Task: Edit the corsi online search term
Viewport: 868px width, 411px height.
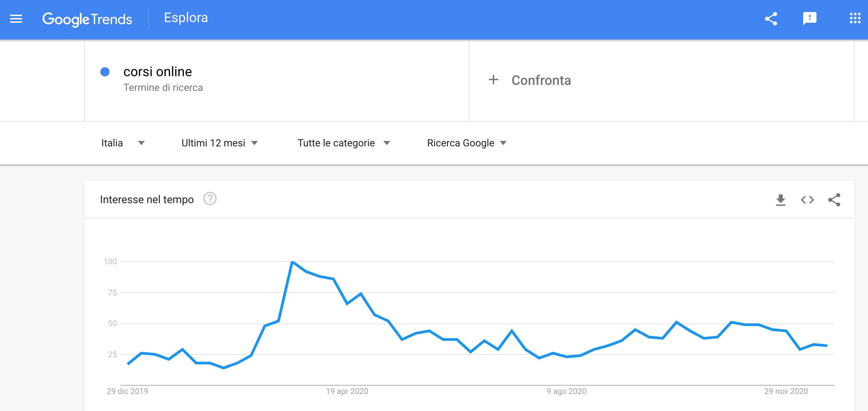Action: (157, 72)
